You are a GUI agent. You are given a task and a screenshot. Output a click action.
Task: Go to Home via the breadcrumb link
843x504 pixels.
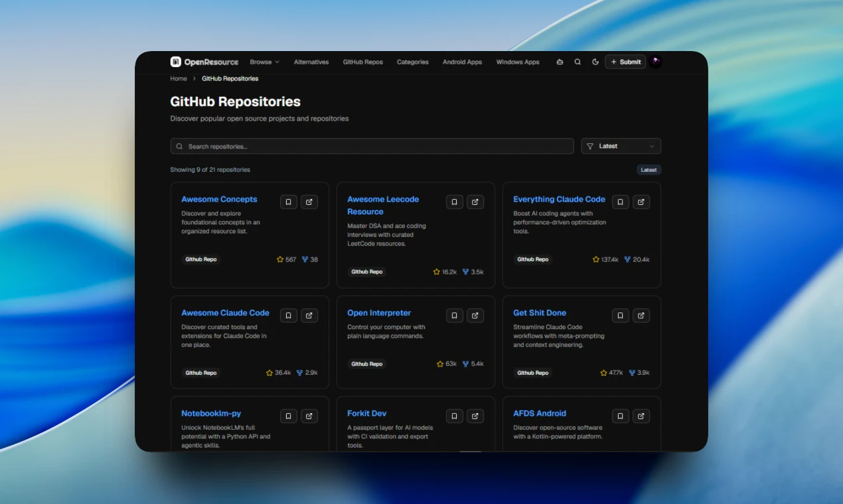[x=178, y=78]
